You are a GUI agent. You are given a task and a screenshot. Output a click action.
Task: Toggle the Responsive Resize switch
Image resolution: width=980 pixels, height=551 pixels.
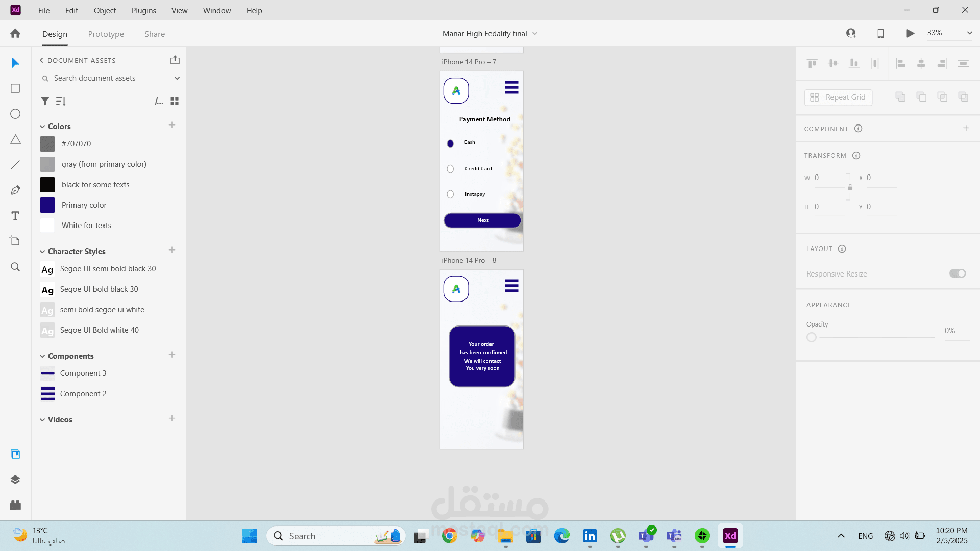click(957, 273)
